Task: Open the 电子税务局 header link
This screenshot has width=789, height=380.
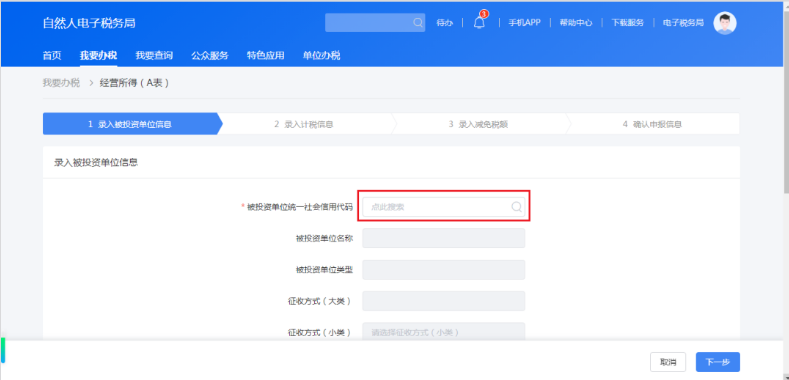Action: coord(683,23)
